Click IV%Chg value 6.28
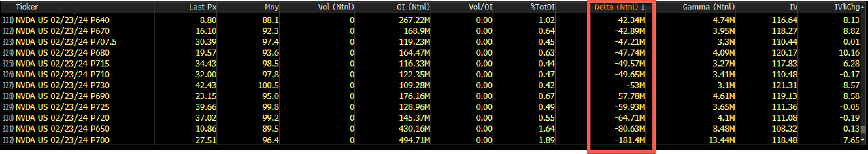The image size is (868, 154). (x=852, y=63)
